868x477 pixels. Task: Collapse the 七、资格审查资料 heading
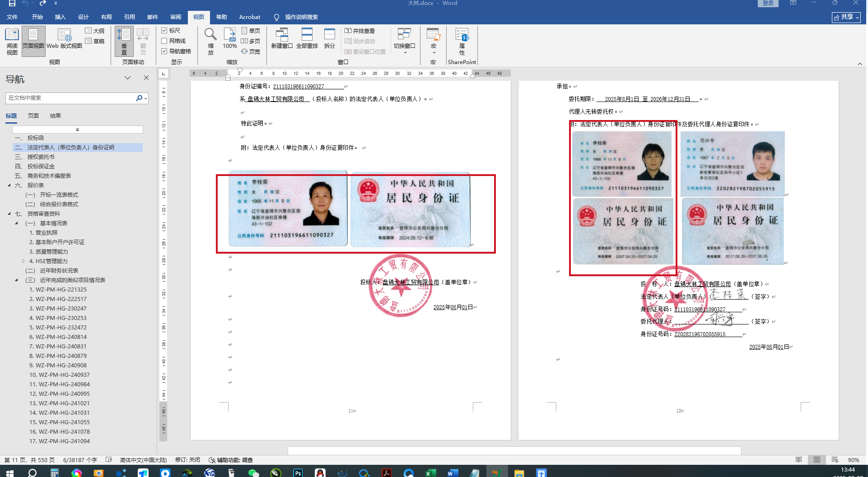[9, 214]
